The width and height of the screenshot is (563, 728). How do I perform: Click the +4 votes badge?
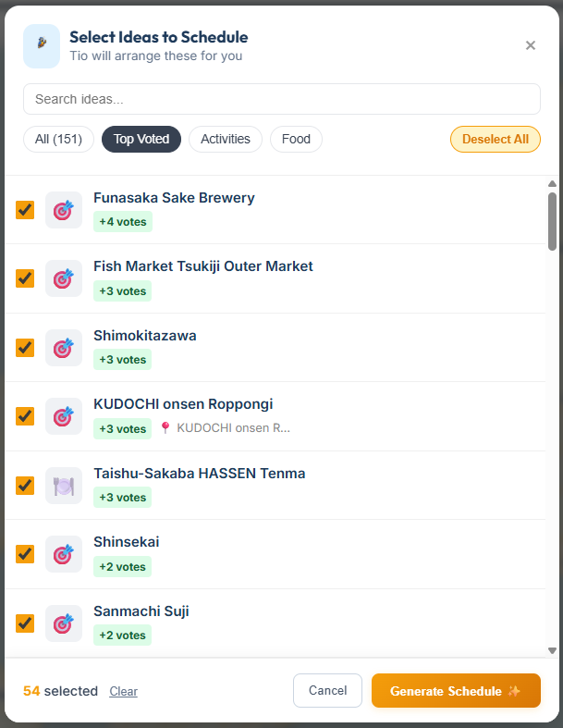[123, 222]
